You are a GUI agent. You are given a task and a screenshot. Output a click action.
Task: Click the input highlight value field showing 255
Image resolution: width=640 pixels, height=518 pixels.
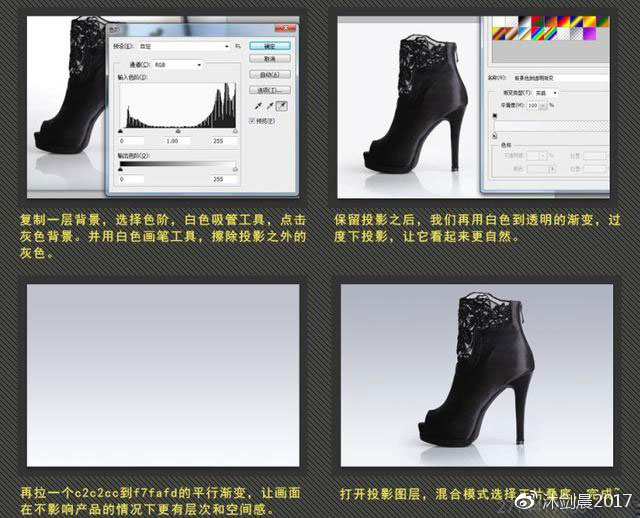tap(224, 141)
